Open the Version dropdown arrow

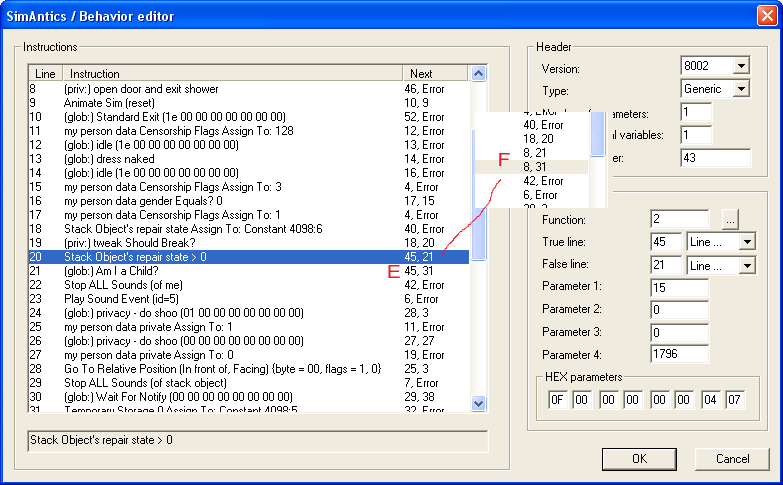click(741, 66)
